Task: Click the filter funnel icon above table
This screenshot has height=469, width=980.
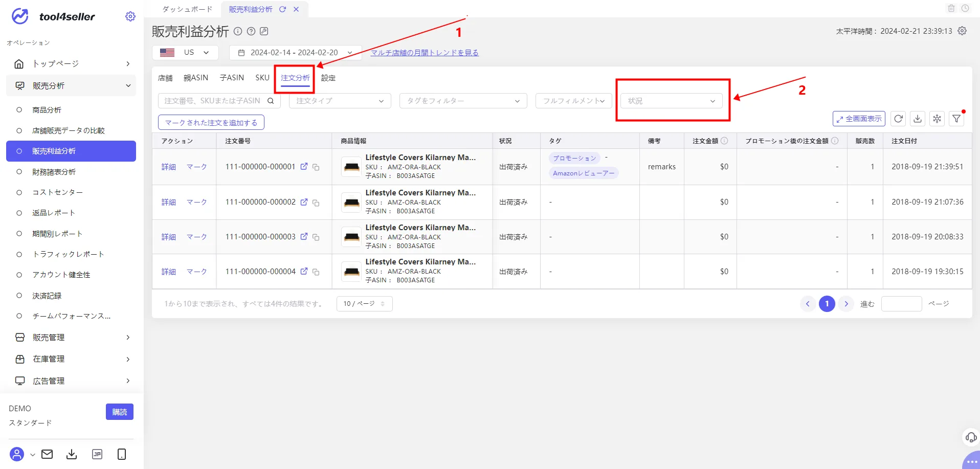Action: (x=956, y=119)
